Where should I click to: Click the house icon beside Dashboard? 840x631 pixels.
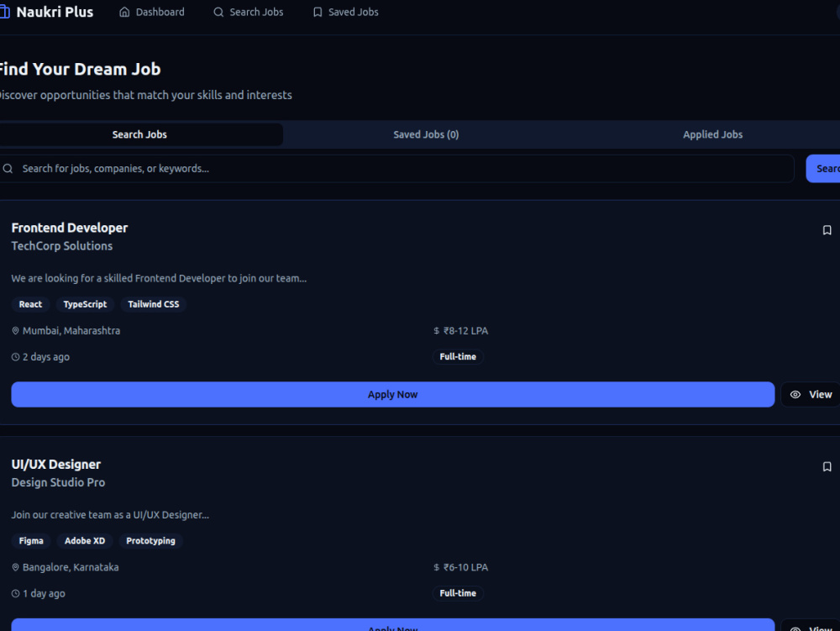tap(124, 12)
